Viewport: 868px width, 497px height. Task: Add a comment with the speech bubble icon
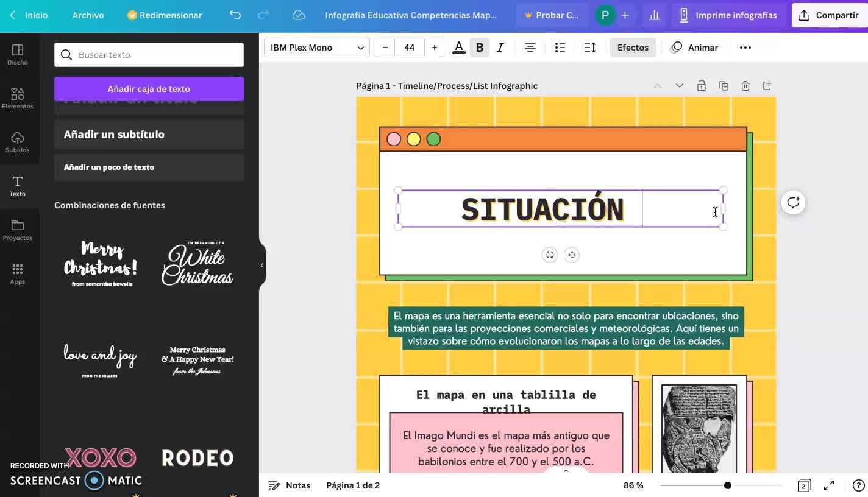[x=794, y=202]
